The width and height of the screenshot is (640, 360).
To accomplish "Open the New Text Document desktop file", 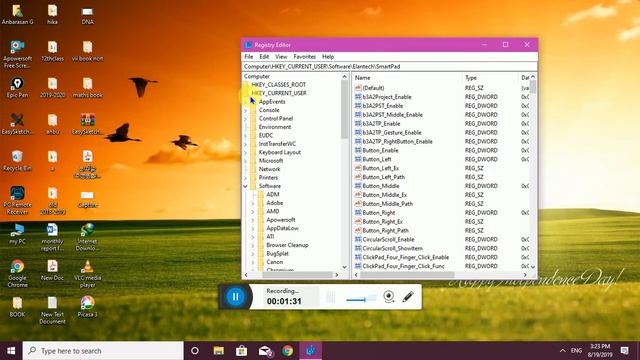I will (52, 310).
